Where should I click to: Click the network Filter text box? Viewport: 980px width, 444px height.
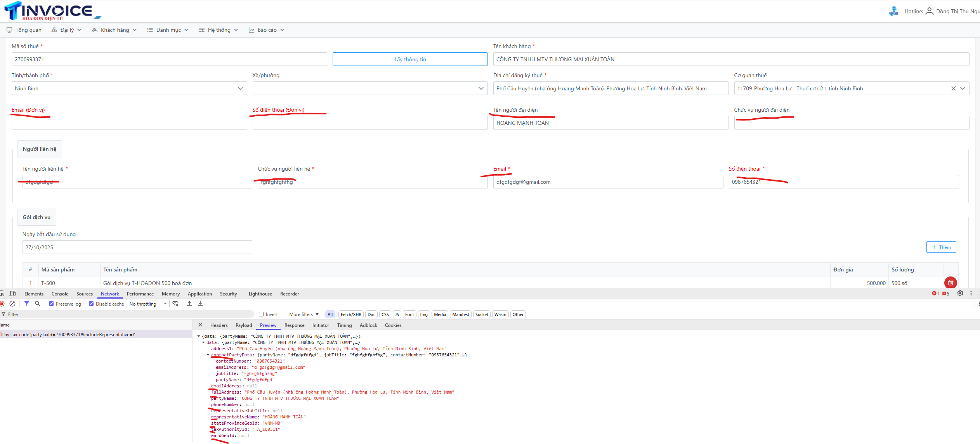click(128, 314)
